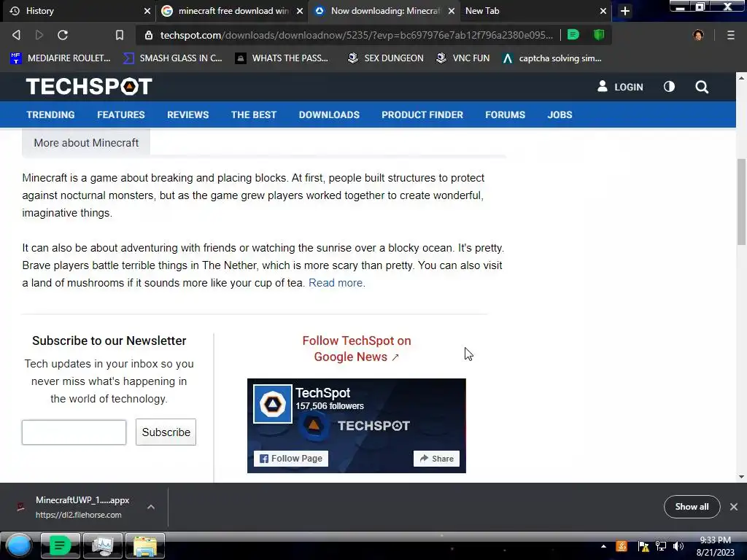The image size is (747, 560).
Task: Open WHATS THE PASS... bookmark
Action: pos(282,58)
